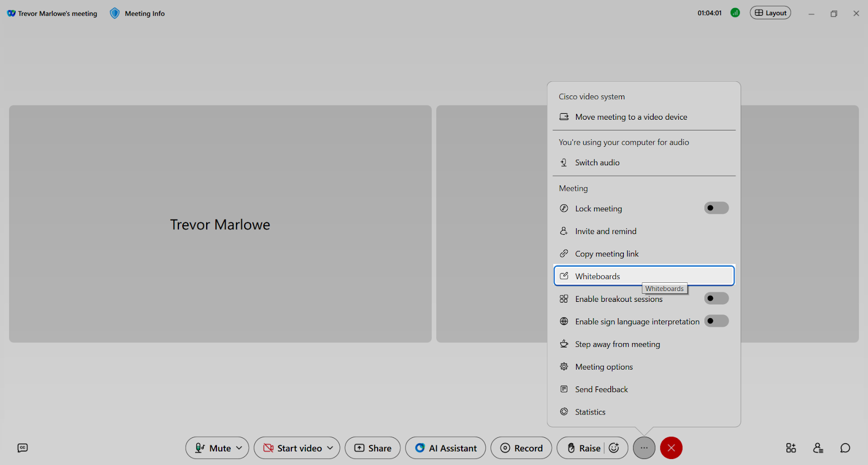Open the Apps panel icon
The height and width of the screenshot is (465, 868).
pyautogui.click(x=791, y=448)
